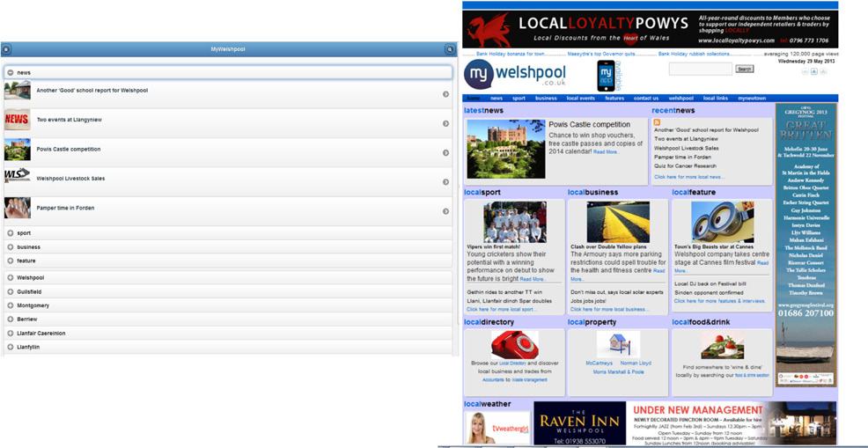The image size is (868, 448).
Task: Click the middle 'A' text size icon
Action: pos(814,72)
